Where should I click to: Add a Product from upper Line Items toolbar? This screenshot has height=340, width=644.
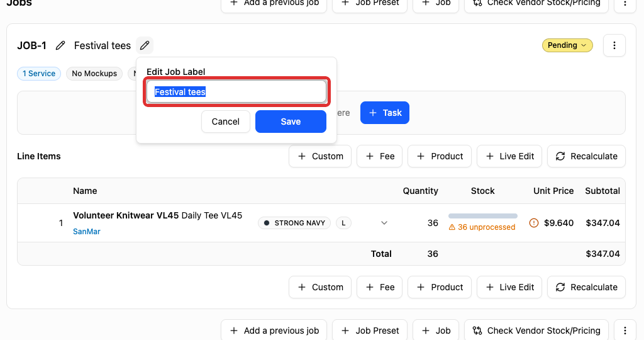point(440,156)
